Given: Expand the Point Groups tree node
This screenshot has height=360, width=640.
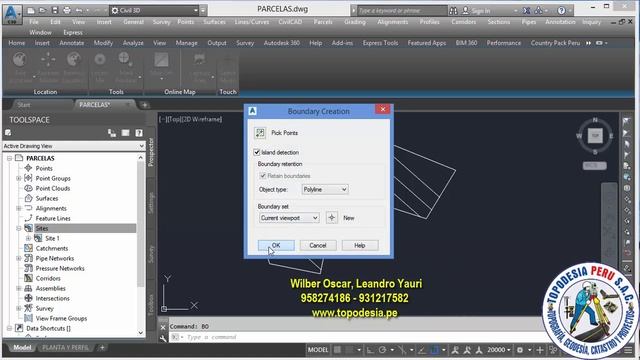Looking at the screenshot, I should (19, 178).
